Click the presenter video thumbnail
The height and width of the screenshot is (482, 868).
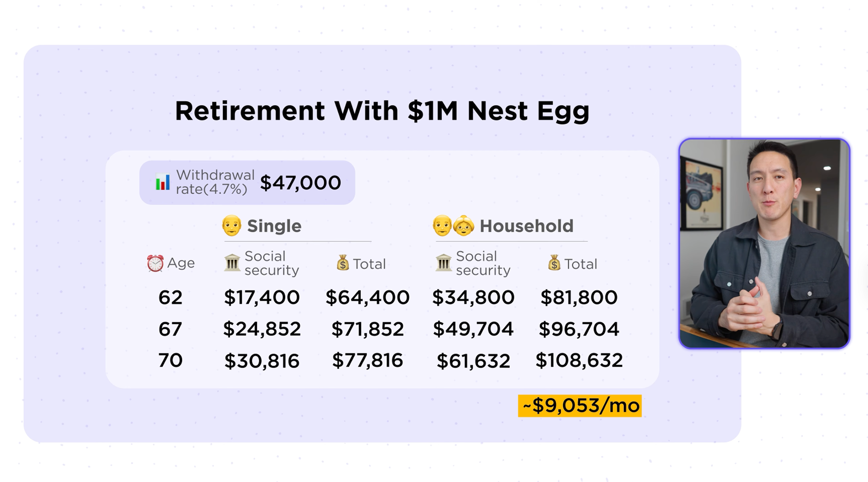(764, 243)
